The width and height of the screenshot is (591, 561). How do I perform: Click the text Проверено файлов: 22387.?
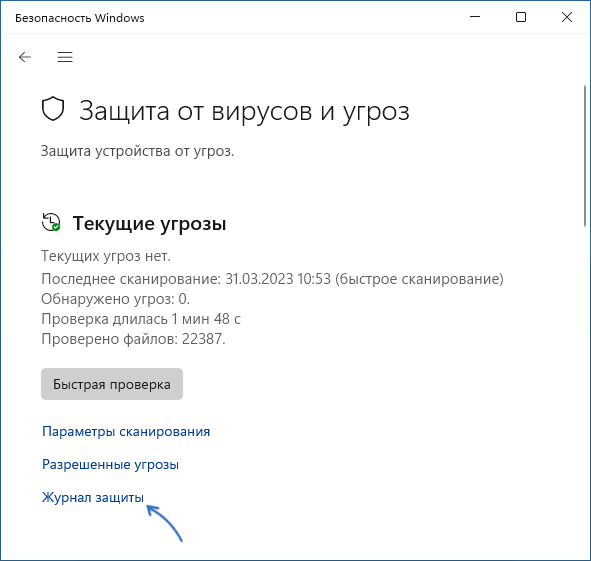pyautogui.click(x=133, y=339)
